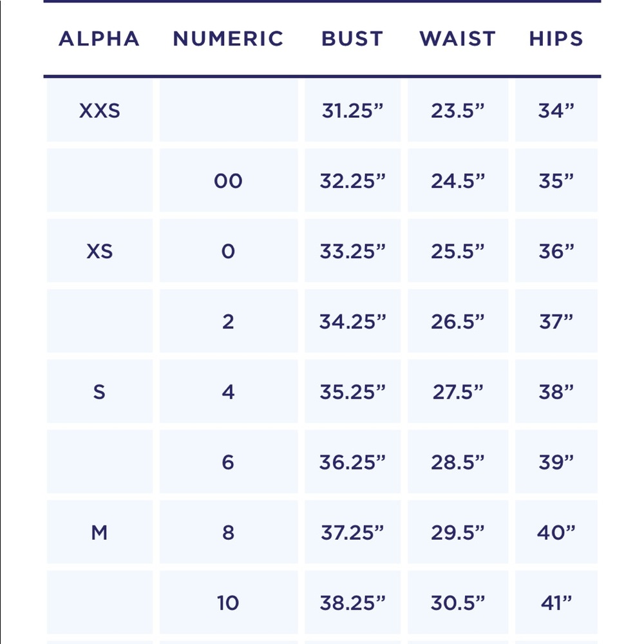This screenshot has width=644, height=644.
Task: Select the 35.25" bust measurement
Action: tap(353, 392)
